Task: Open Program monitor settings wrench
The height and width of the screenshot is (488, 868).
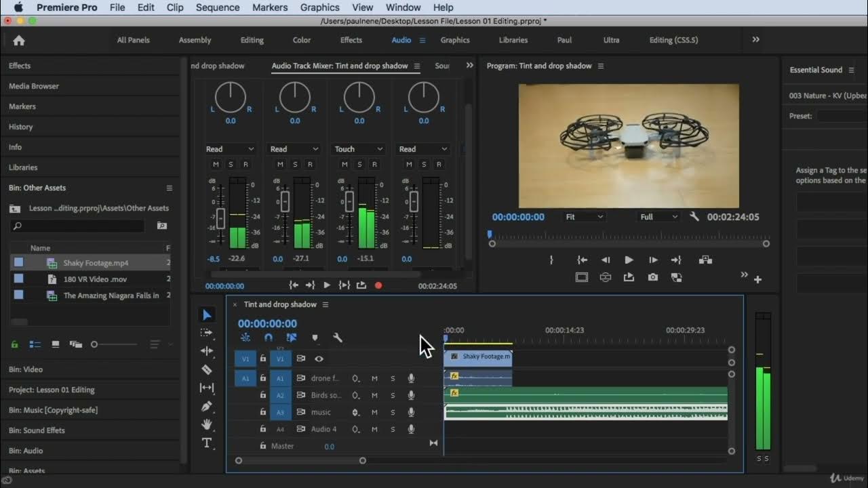Action: (694, 217)
